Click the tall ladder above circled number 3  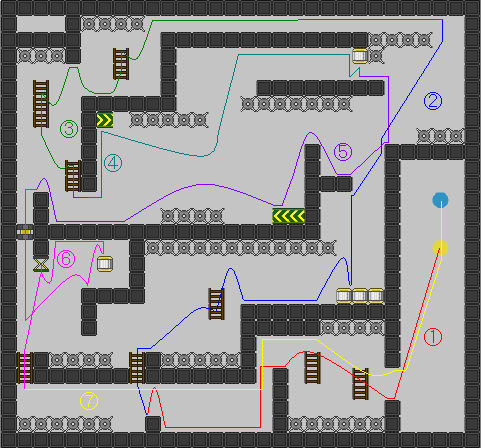coord(41,104)
